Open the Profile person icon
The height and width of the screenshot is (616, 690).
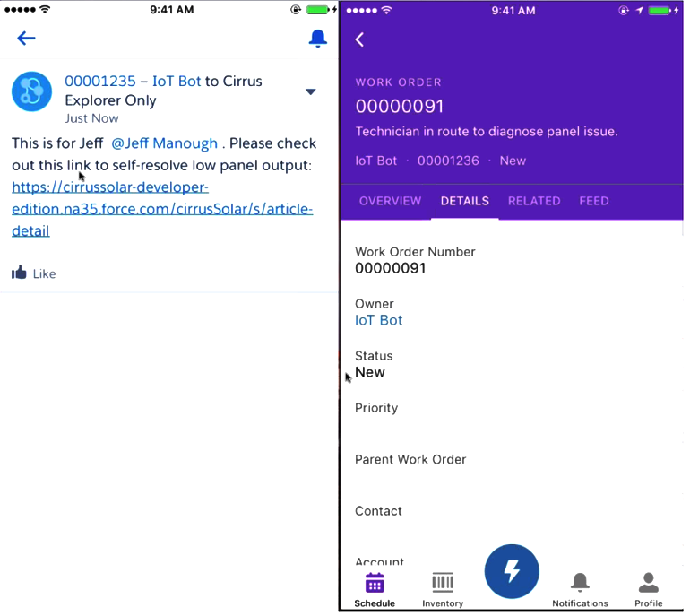(x=648, y=582)
